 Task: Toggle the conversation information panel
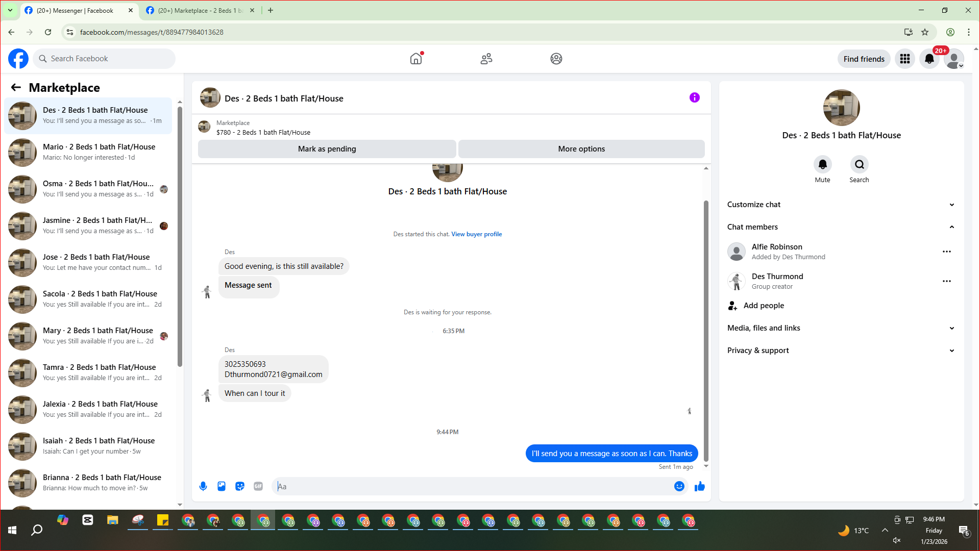(694, 98)
